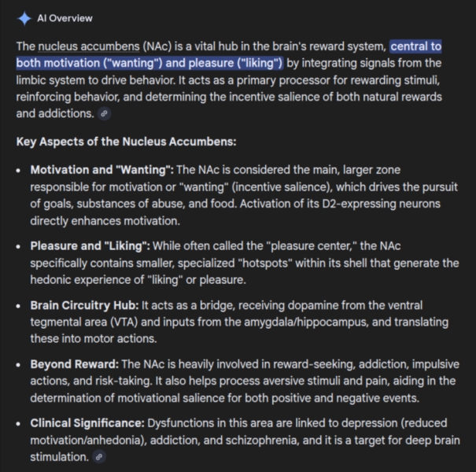Image resolution: width=476 pixels, height=472 pixels.
Task: Click the "AI Overview" header label
Action: point(65,18)
